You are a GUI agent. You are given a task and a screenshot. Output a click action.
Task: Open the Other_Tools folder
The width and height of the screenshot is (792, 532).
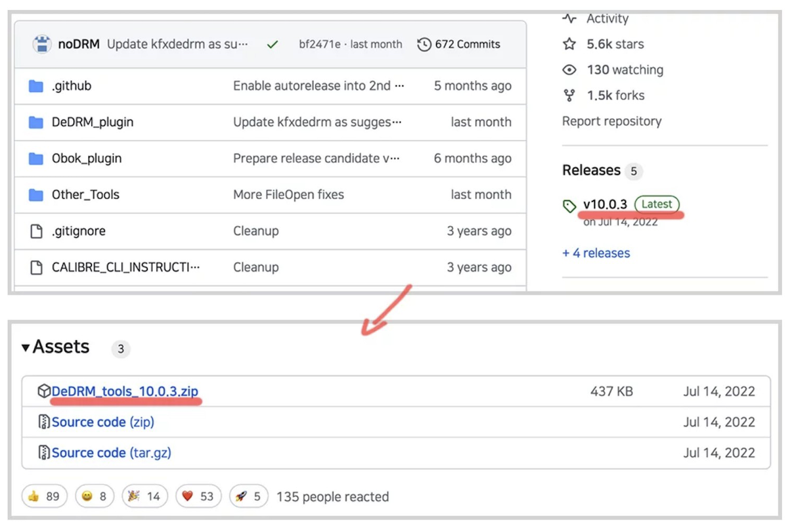point(85,194)
